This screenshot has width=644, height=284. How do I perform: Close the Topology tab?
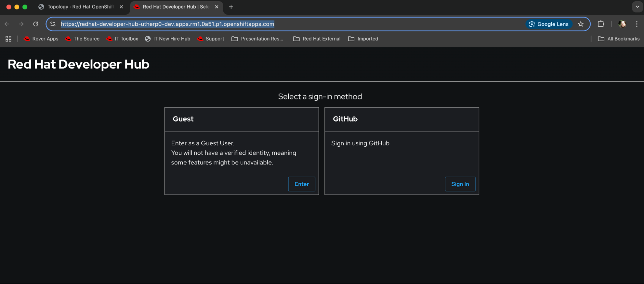(x=121, y=7)
